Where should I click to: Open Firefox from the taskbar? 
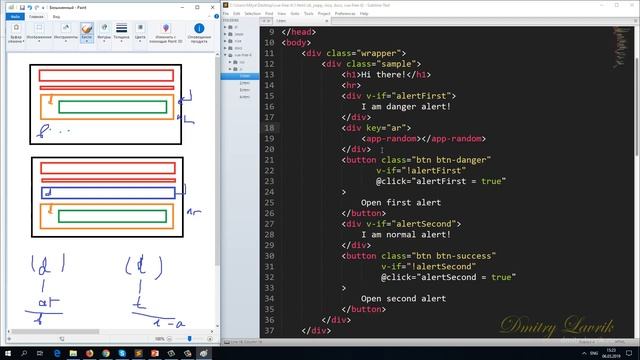(x=89, y=353)
